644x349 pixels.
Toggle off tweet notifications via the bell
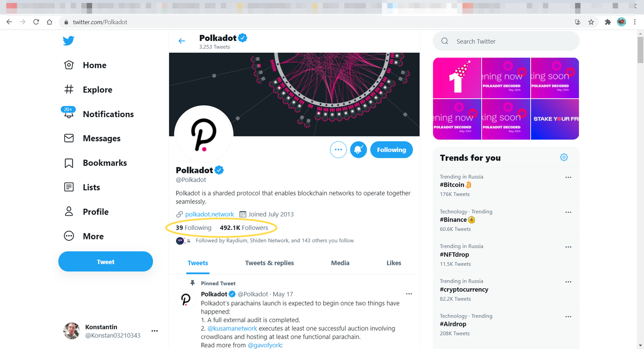pos(358,150)
